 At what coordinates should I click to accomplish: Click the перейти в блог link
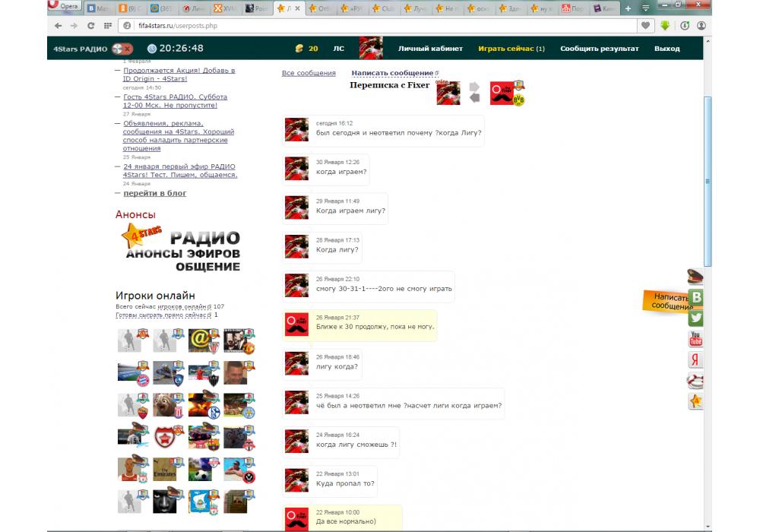click(x=154, y=193)
